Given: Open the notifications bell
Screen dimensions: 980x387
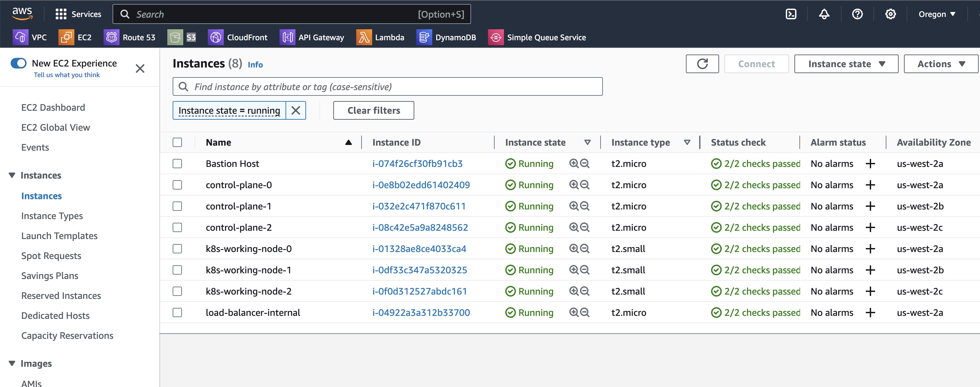Looking at the screenshot, I should pos(824,14).
